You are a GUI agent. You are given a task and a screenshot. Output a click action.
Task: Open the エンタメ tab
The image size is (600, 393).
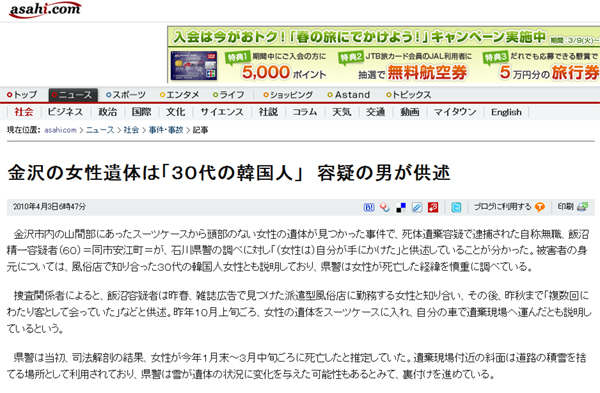[x=179, y=95]
